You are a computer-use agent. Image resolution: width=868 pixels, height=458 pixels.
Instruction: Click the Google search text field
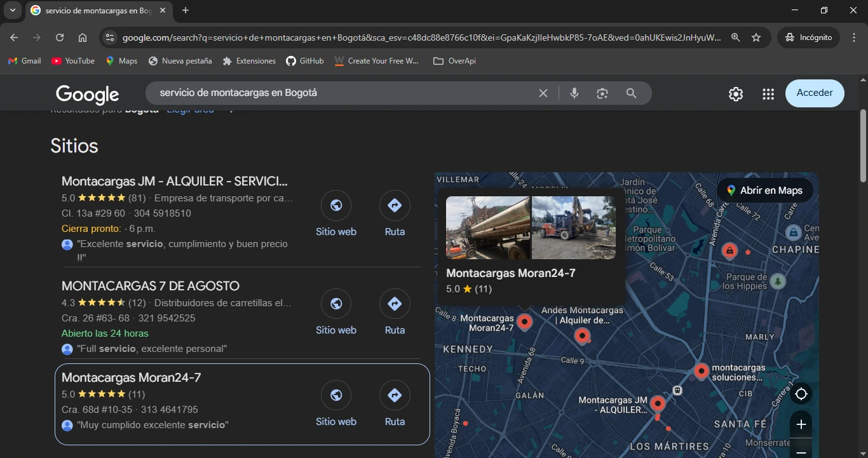[343, 93]
